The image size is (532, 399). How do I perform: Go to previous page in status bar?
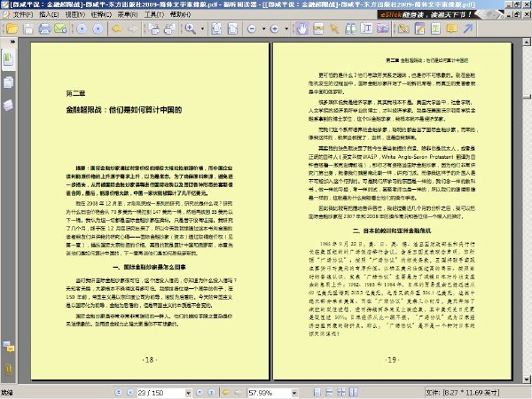[130, 393]
